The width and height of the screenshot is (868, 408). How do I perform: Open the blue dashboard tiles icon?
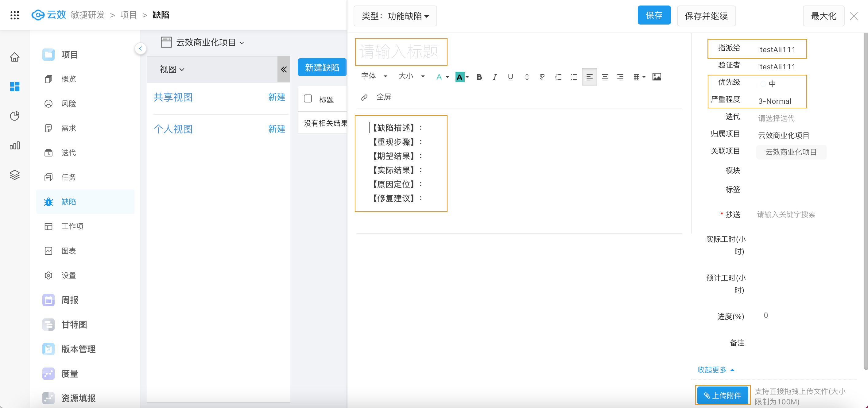point(14,87)
